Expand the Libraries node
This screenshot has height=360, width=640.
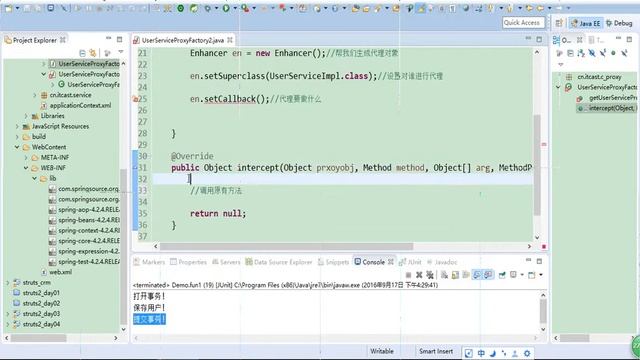[x=26, y=116]
